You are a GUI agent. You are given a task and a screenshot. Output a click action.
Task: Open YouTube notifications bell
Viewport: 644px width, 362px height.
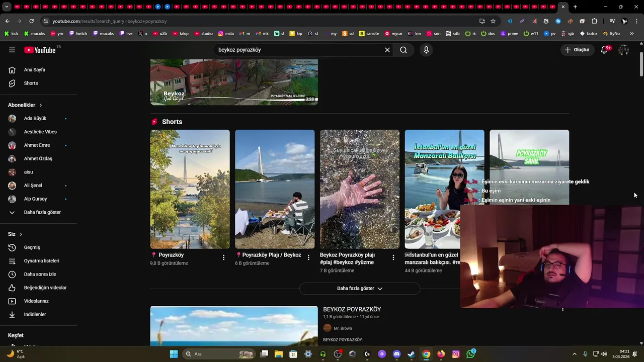point(605,50)
